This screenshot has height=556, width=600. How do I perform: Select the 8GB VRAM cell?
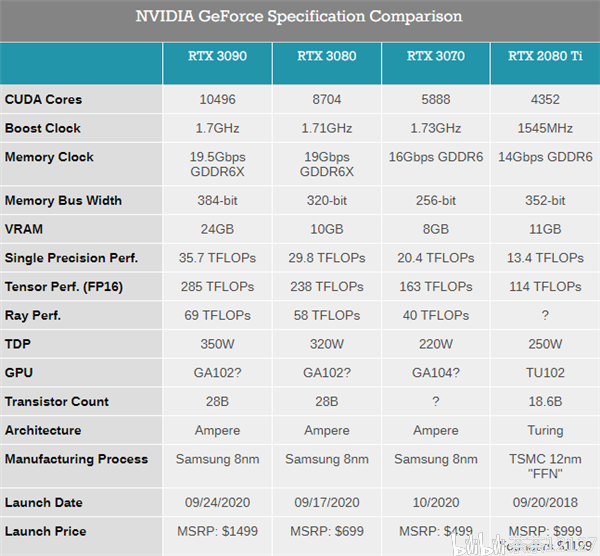coord(436,229)
